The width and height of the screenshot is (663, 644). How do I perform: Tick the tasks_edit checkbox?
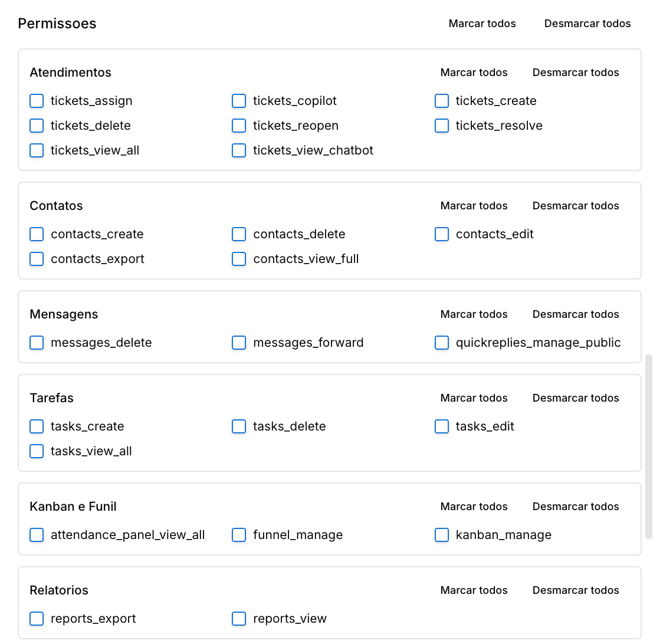click(x=442, y=426)
